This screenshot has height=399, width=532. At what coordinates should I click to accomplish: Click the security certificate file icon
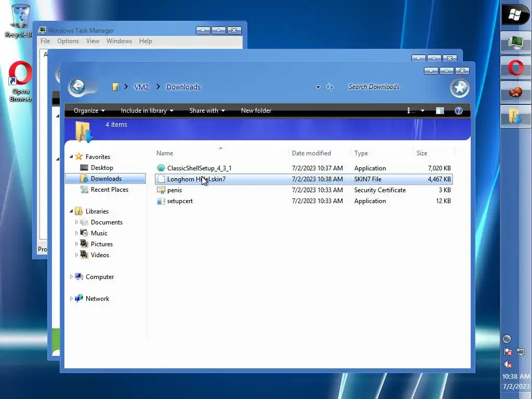coord(161,190)
